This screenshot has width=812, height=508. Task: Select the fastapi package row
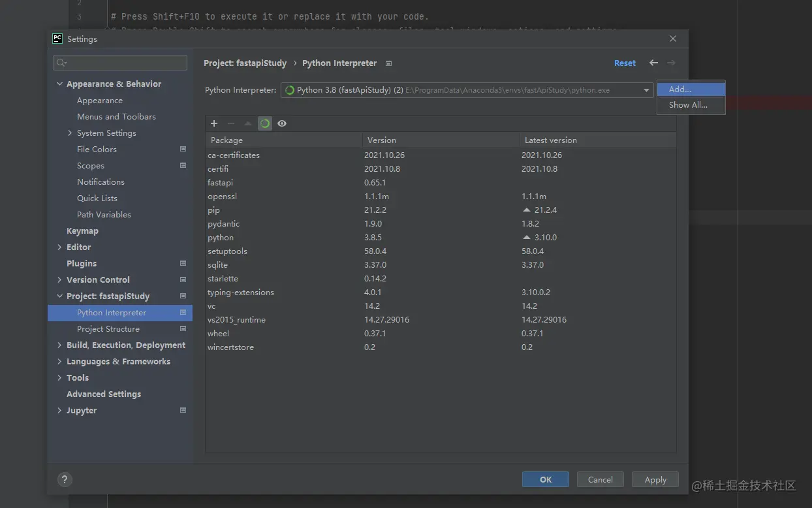(x=441, y=183)
